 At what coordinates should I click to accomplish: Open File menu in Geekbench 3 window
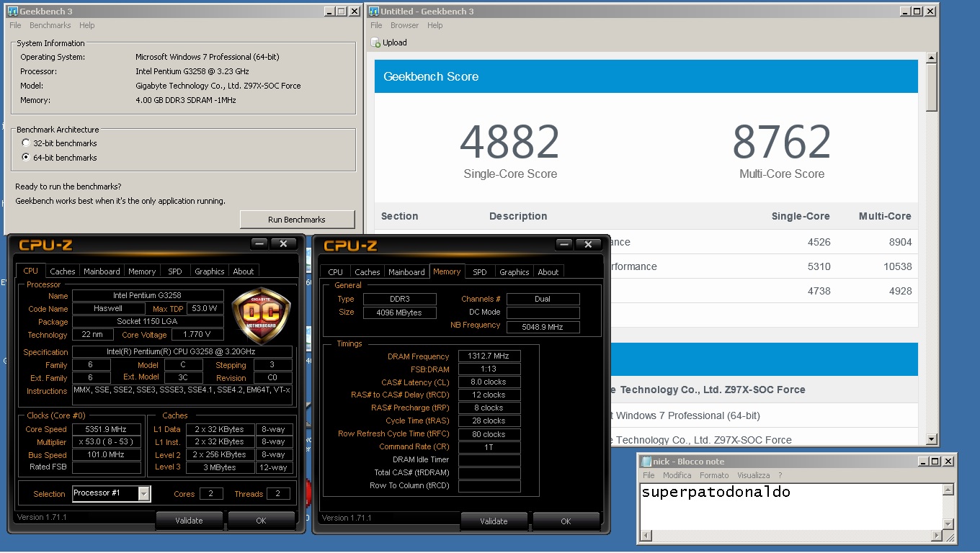coord(15,25)
